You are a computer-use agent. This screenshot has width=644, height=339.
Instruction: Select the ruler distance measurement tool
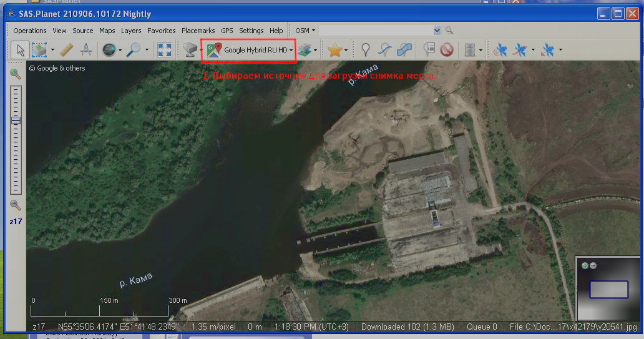pos(67,50)
